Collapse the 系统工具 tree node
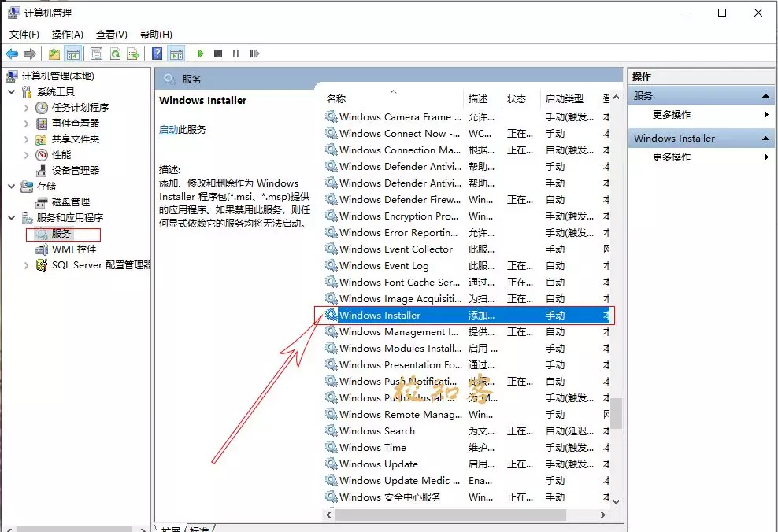This screenshot has height=532, width=778. (x=11, y=92)
